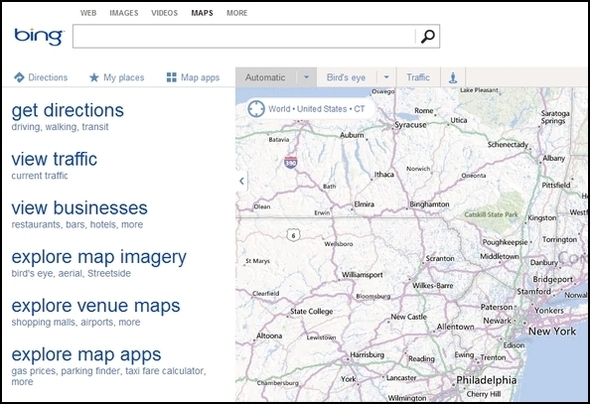Open the 'explore map apps' link
The image size is (590, 404).
[86, 355]
